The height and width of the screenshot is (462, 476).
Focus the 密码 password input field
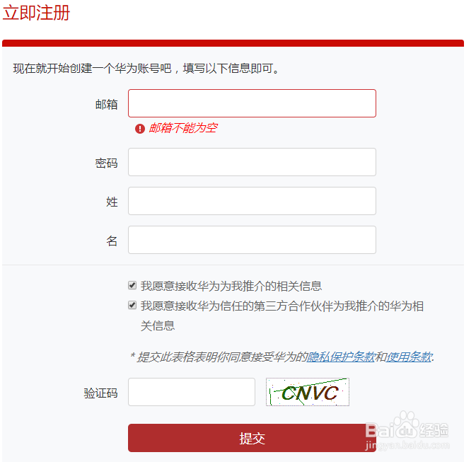tap(252, 162)
